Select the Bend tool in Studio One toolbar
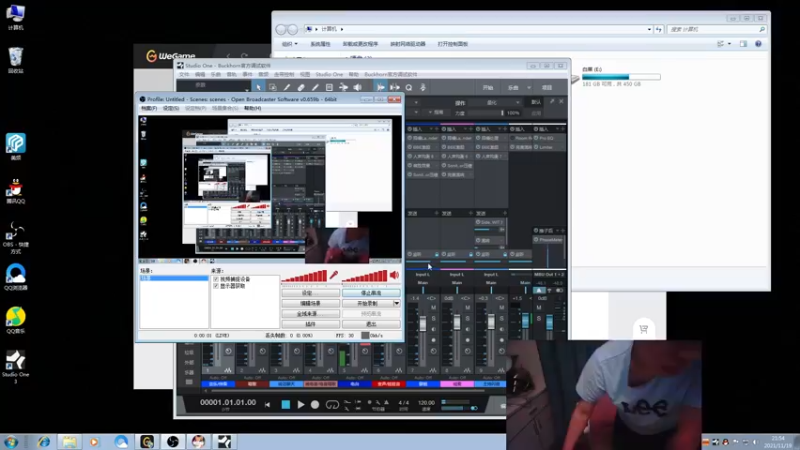800x450 pixels. tap(343, 87)
